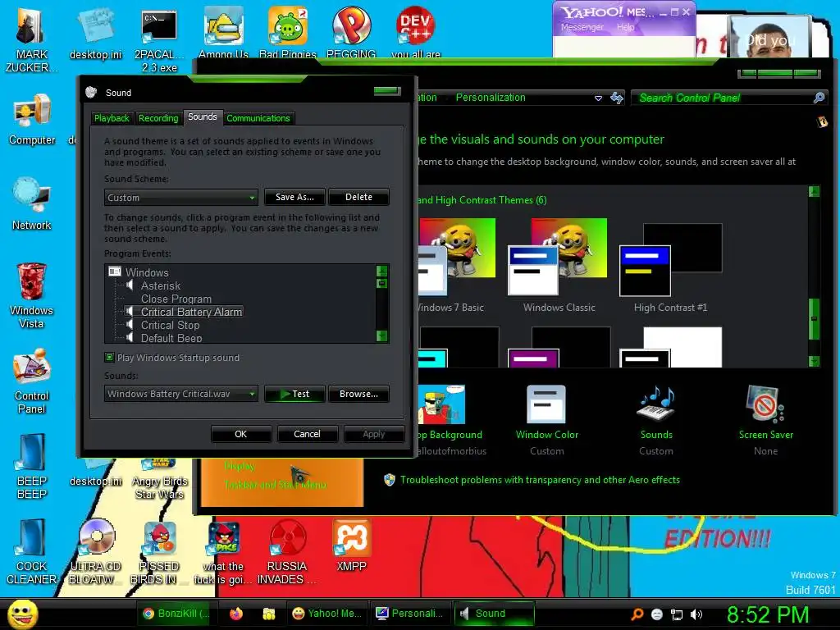Click the smiley Start button
Viewport: 840px width, 630px height.
pyautogui.click(x=22, y=614)
